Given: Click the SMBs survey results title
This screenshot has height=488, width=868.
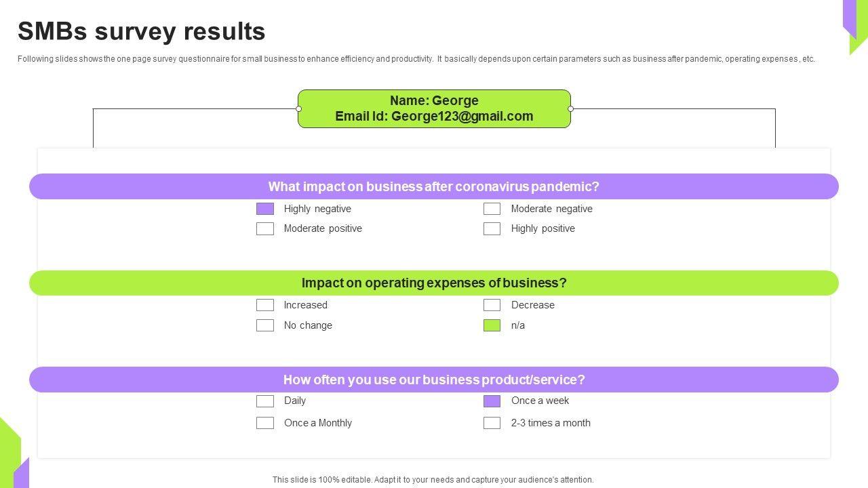Looking at the screenshot, I should coord(142,32).
